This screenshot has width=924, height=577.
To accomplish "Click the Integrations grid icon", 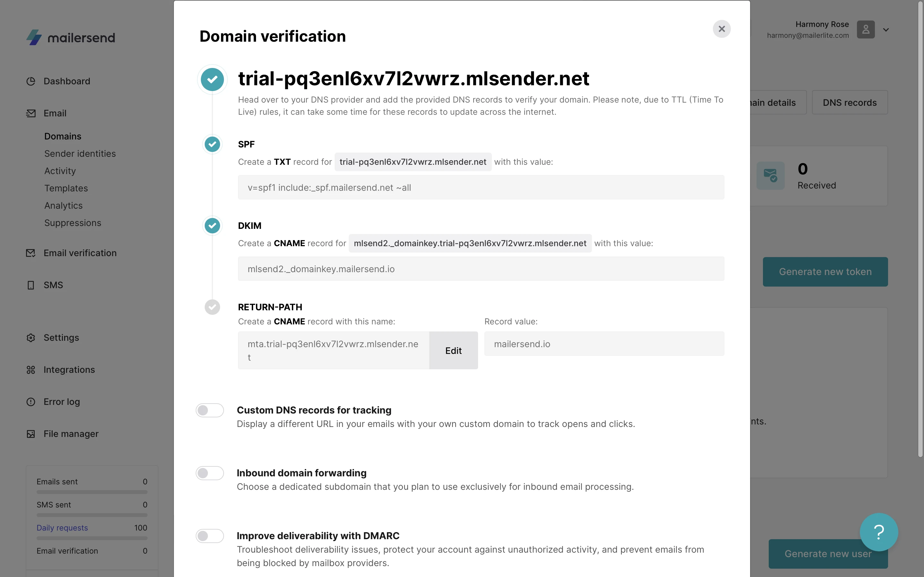I will 30,370.
